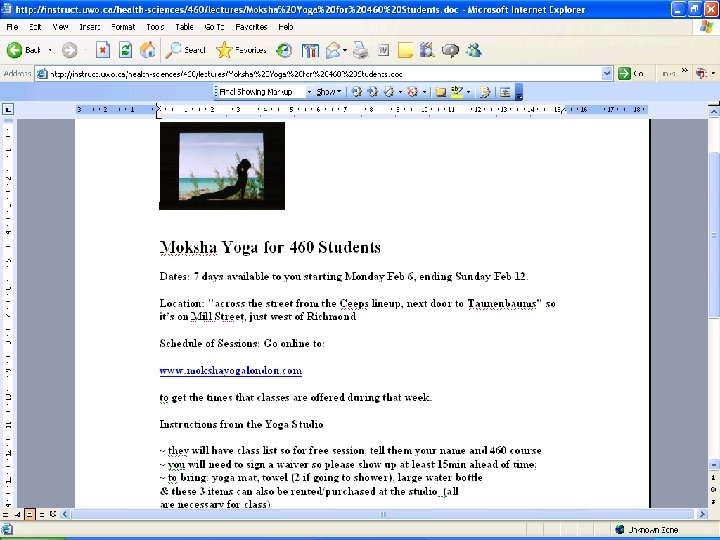Follow the www.mokshayogalondon.com link
720x540 pixels.
click(231, 371)
